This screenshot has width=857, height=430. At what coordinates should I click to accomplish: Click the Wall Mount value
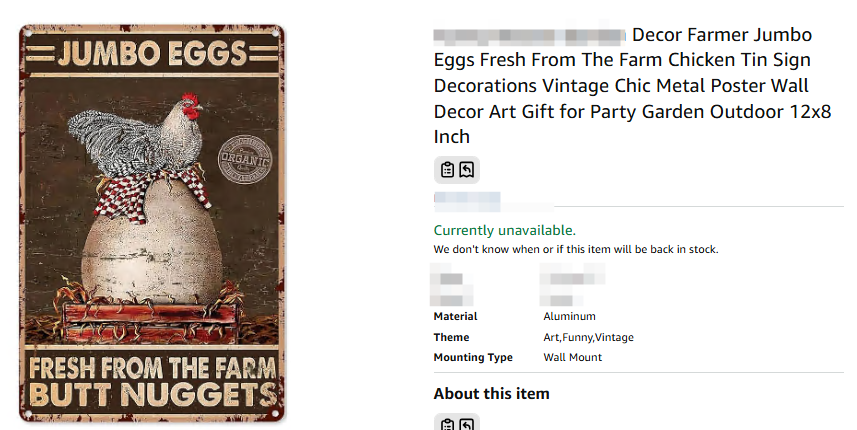572,357
